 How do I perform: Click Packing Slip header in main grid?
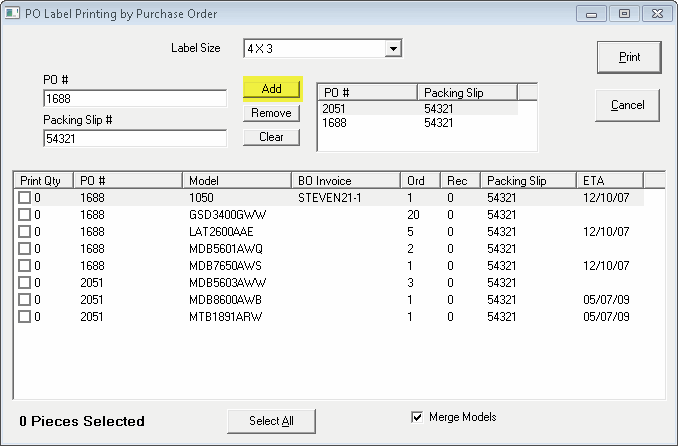coord(528,180)
